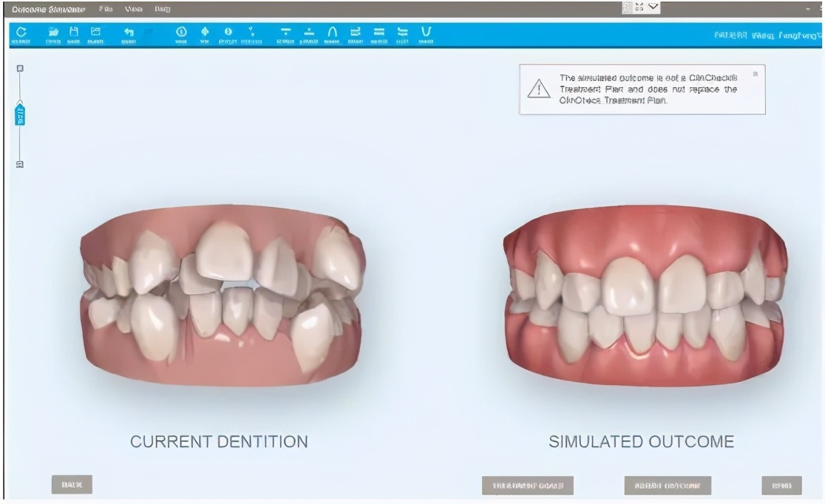
Task: Open the Help menu
Action: click(x=162, y=9)
